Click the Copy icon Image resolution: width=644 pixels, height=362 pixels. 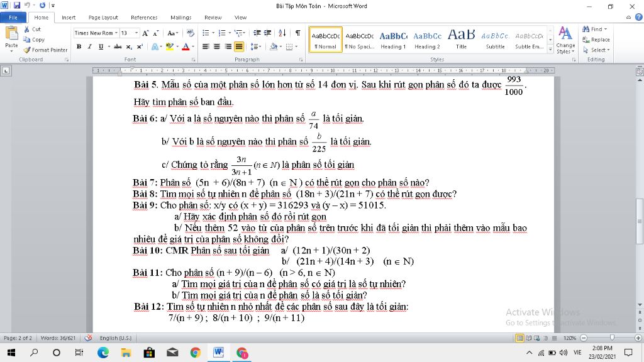click(26, 40)
